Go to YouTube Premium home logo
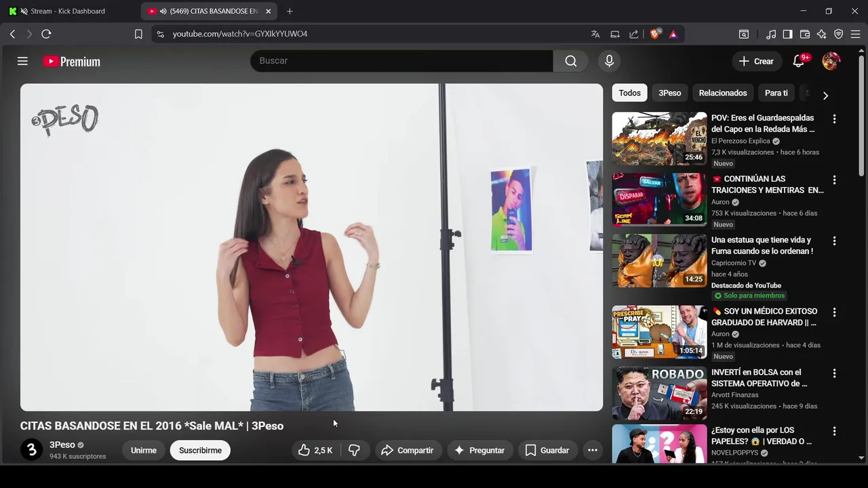 [x=71, y=62]
